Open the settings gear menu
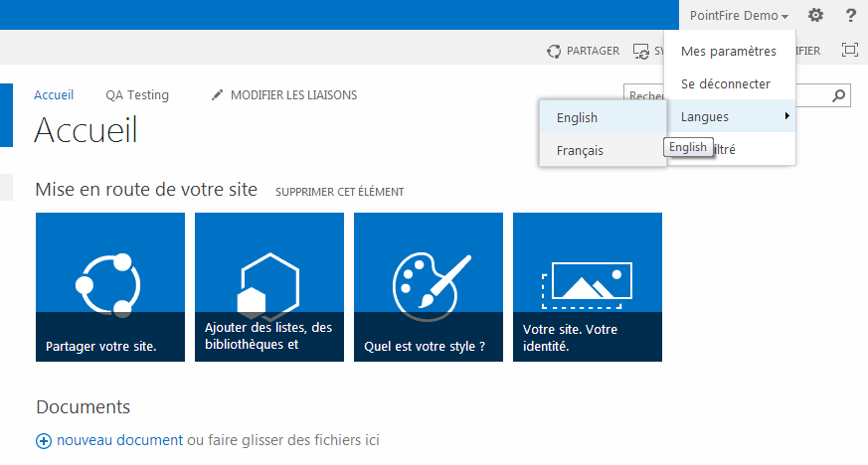This screenshot has width=868, height=465. pos(815,15)
